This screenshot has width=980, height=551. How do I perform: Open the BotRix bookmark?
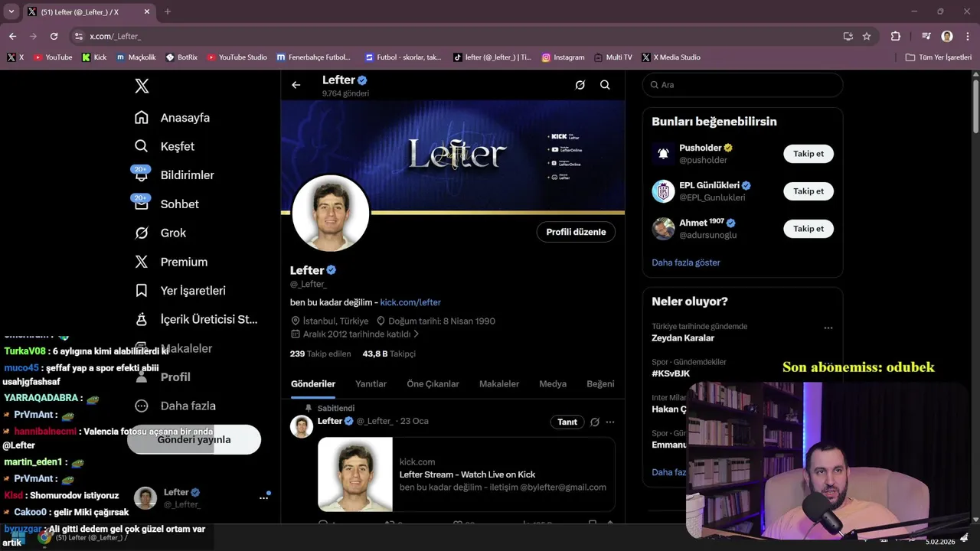coord(181,57)
